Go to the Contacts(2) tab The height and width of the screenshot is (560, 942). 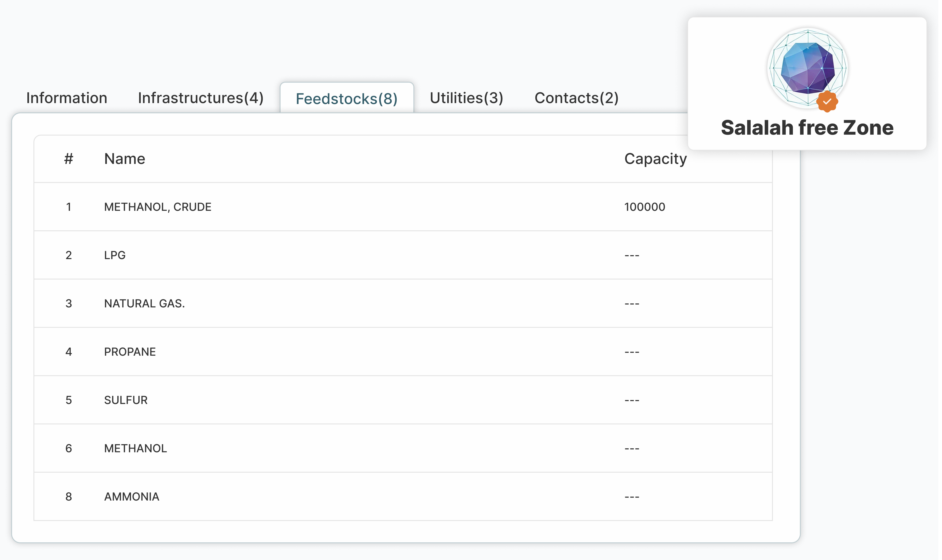tap(577, 98)
